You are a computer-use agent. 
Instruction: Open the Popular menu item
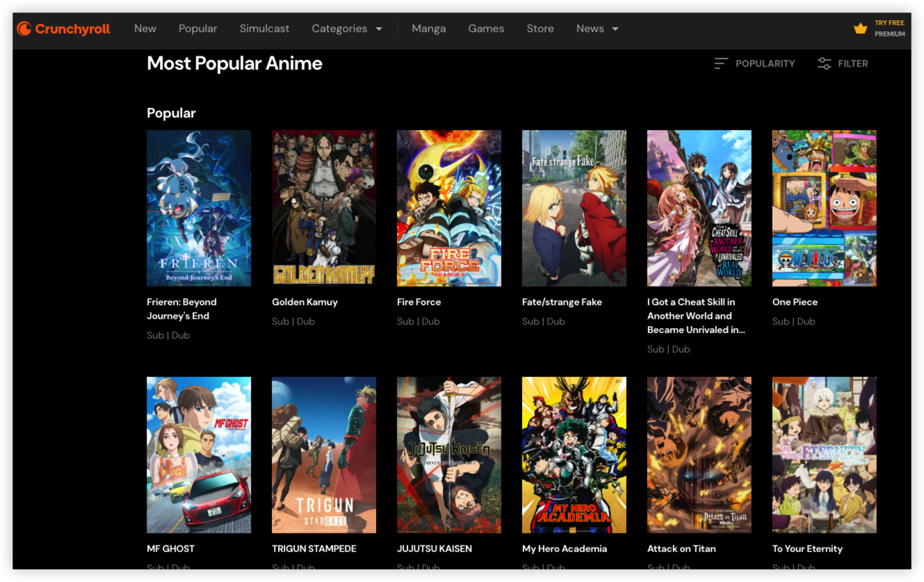(198, 29)
